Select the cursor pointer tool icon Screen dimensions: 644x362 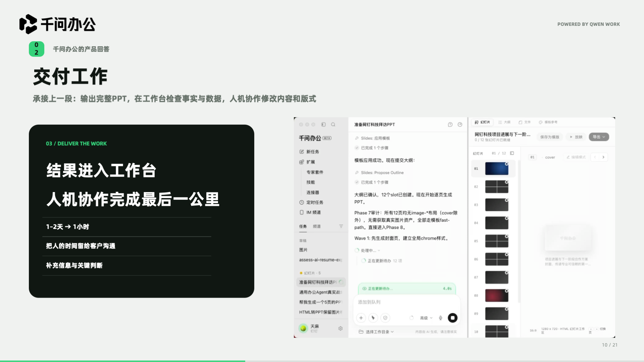click(x=373, y=318)
